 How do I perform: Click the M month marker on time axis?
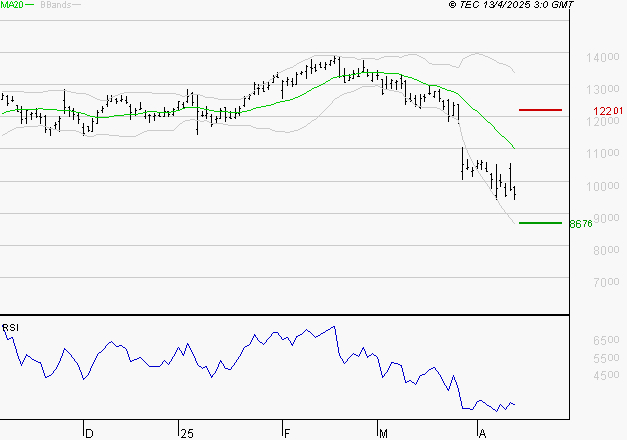(383, 434)
